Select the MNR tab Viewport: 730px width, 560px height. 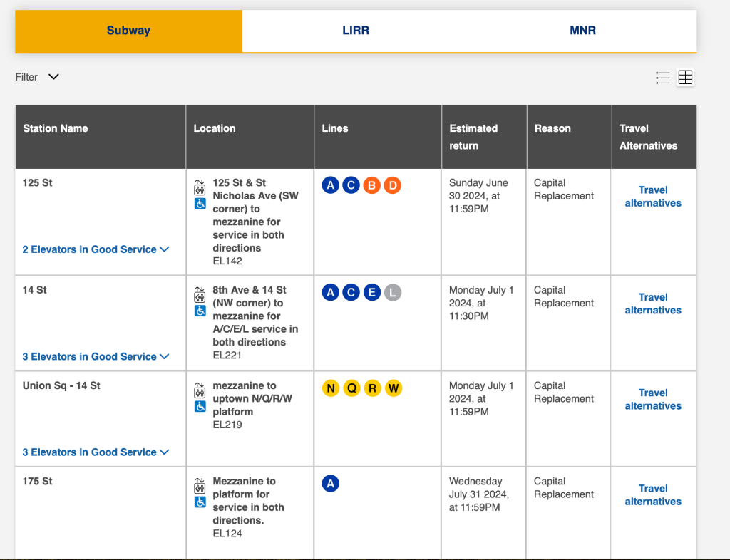(582, 31)
